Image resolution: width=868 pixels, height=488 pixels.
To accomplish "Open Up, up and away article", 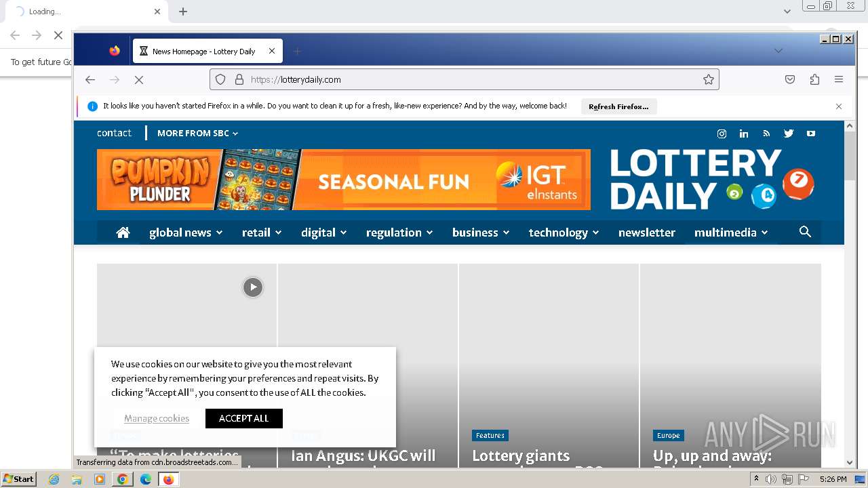I will tap(712, 457).
